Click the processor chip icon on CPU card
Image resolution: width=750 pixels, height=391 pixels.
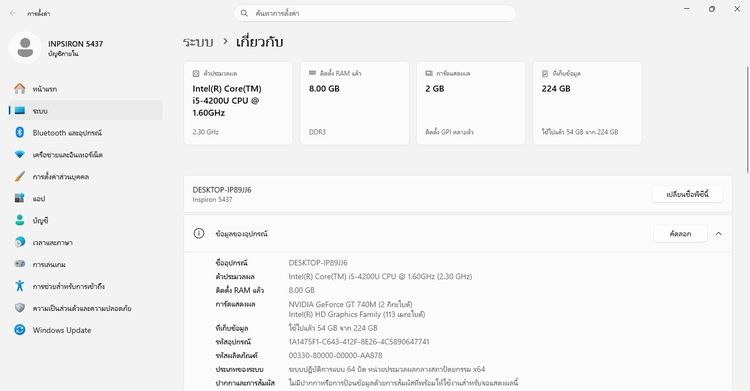point(196,73)
